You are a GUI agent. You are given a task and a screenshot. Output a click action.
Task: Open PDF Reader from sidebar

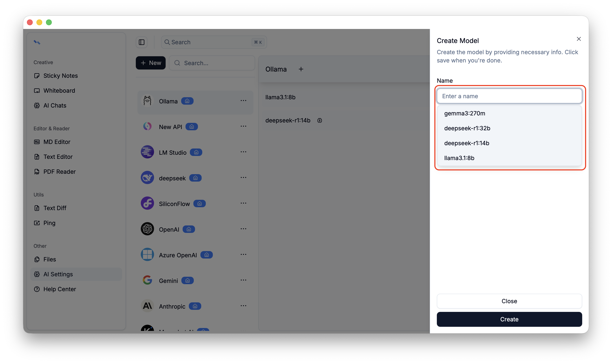(x=59, y=172)
